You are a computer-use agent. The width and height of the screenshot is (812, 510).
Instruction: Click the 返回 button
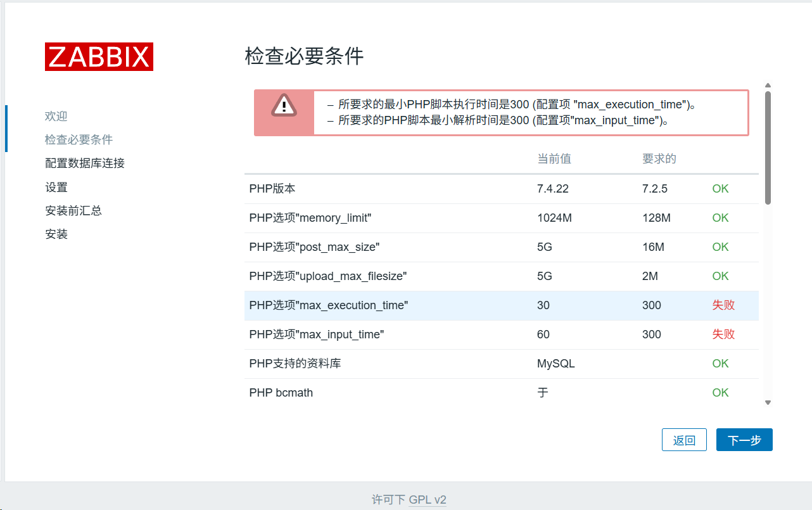click(x=684, y=440)
